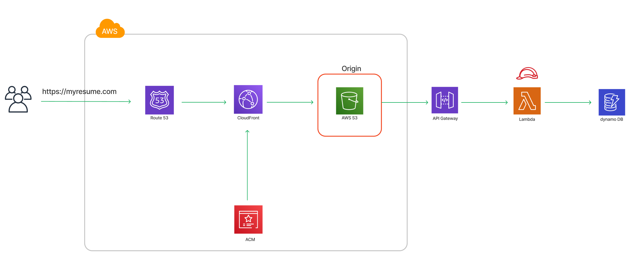
Task: Click the red ACM certificate icon
Action: (248, 220)
